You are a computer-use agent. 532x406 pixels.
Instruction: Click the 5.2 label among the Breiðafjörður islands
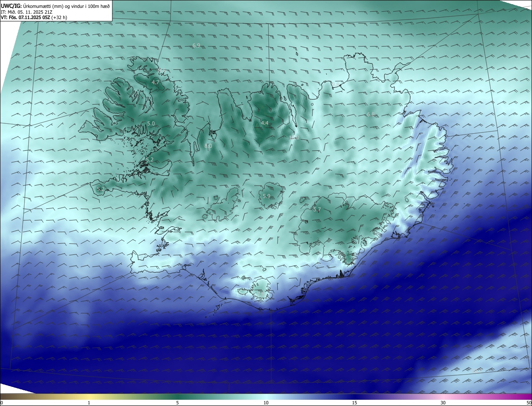pos(150,160)
